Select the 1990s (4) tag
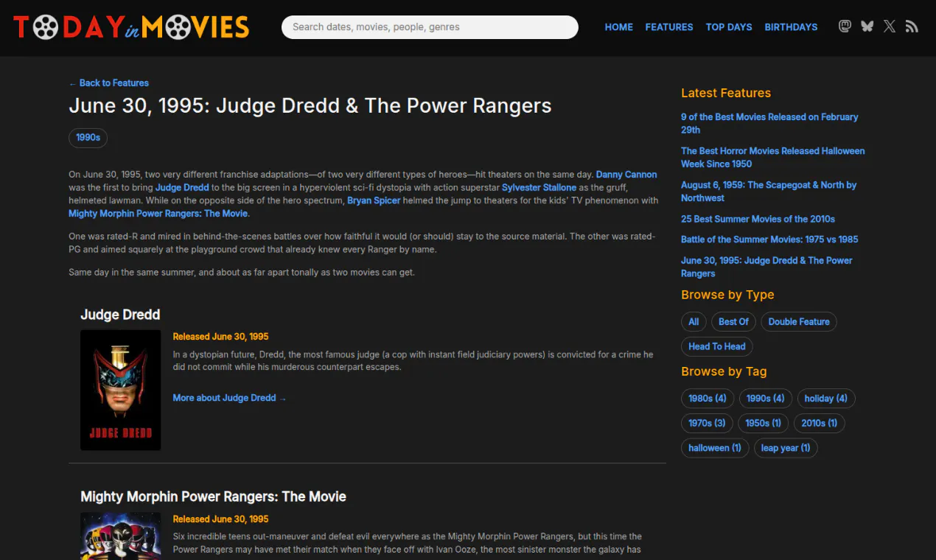This screenshot has width=936, height=560. point(765,399)
